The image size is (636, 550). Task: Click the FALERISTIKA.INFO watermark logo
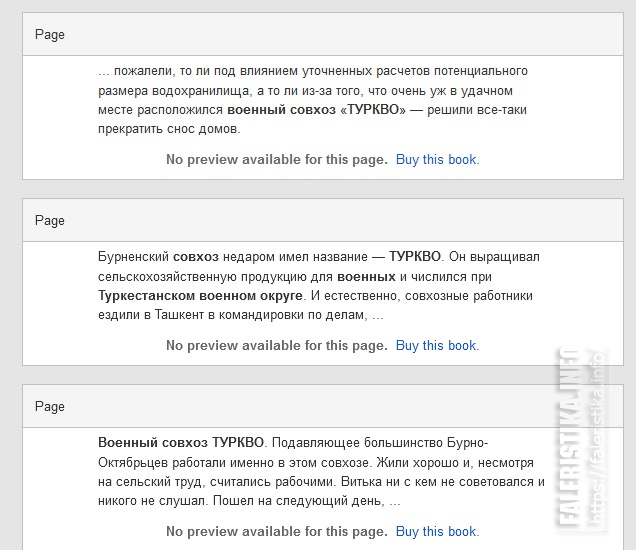pos(570,438)
